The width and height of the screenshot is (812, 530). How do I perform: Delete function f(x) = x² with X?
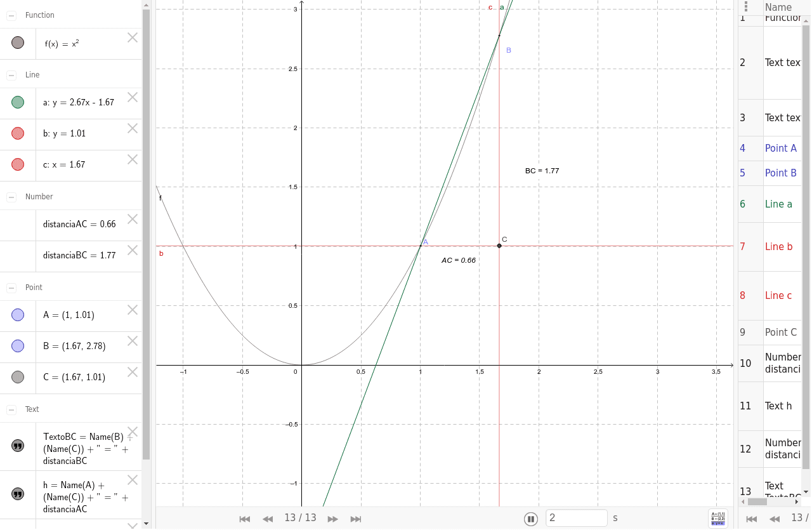133,37
